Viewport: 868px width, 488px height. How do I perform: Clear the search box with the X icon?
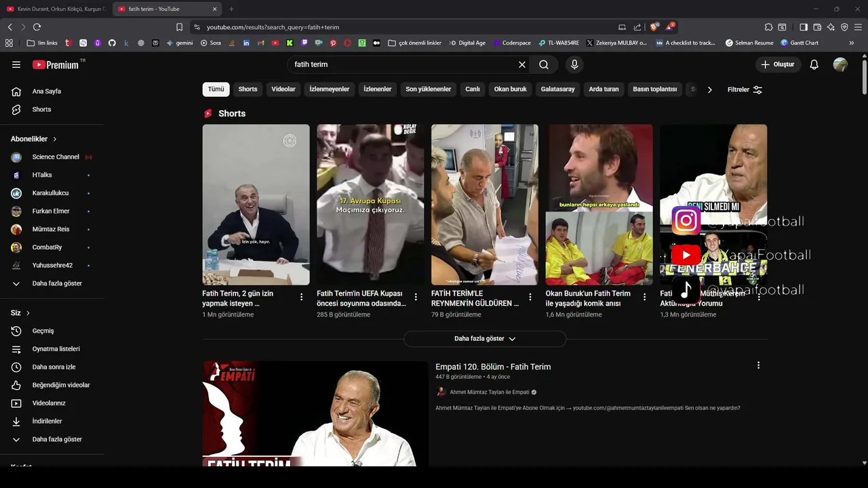tap(522, 64)
